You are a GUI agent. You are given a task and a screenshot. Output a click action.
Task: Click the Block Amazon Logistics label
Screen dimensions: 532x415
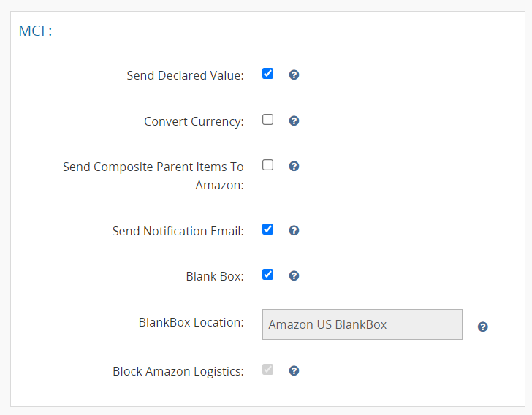pos(178,371)
